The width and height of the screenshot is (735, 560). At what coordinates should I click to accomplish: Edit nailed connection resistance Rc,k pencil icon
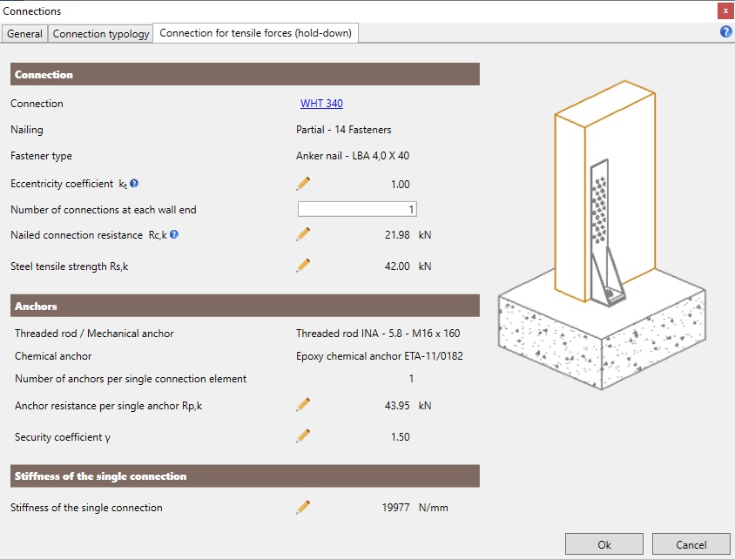(x=303, y=234)
